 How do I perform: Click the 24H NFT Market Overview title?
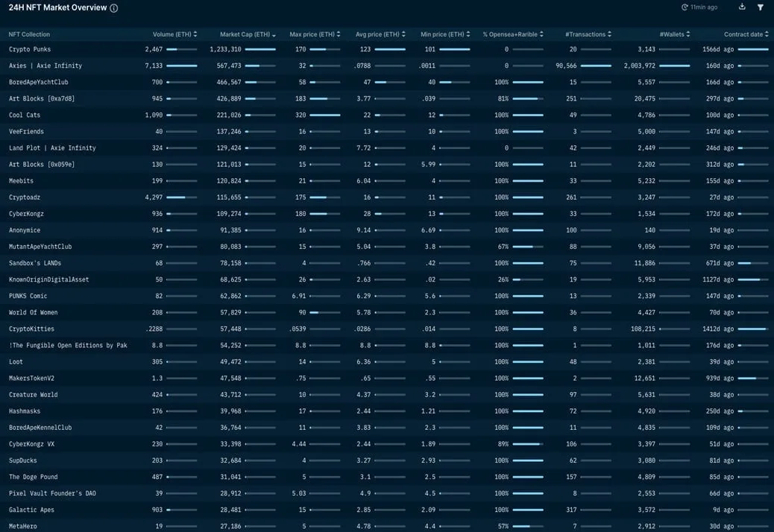[57, 7]
